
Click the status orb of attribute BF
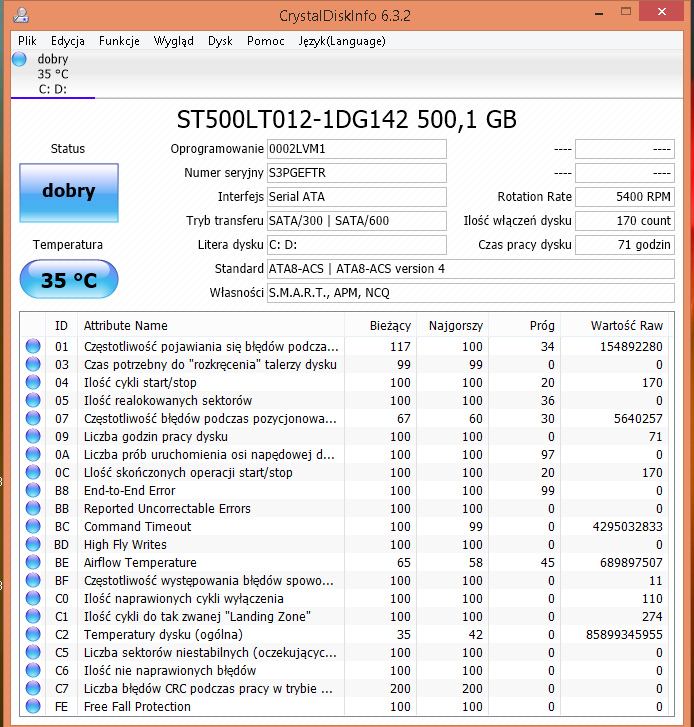pyautogui.click(x=33, y=580)
